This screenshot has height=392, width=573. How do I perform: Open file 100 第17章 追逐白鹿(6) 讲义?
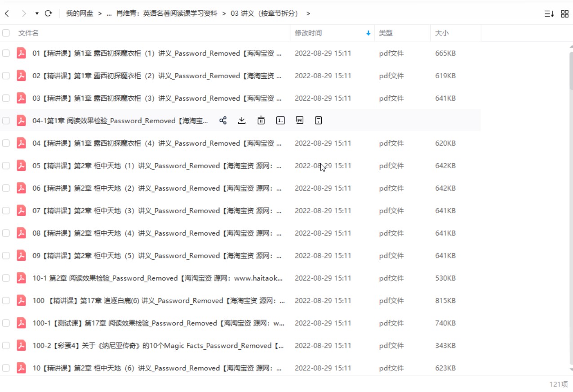(x=159, y=300)
